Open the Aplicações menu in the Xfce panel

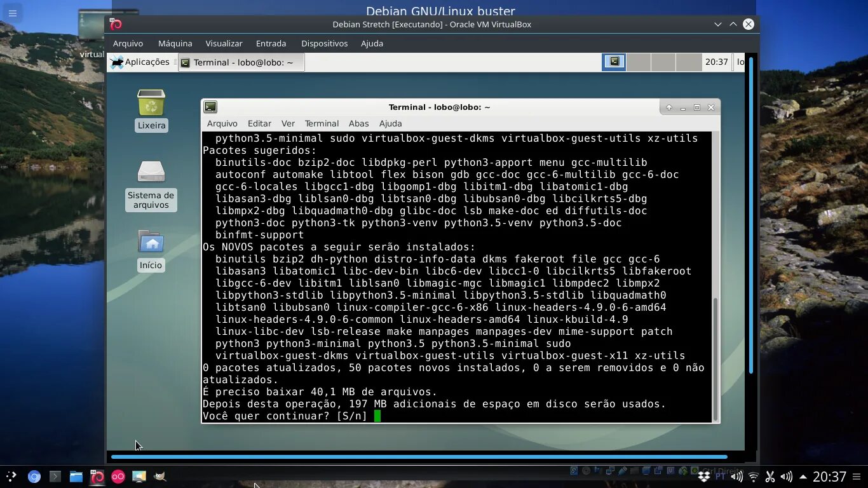[140, 62]
